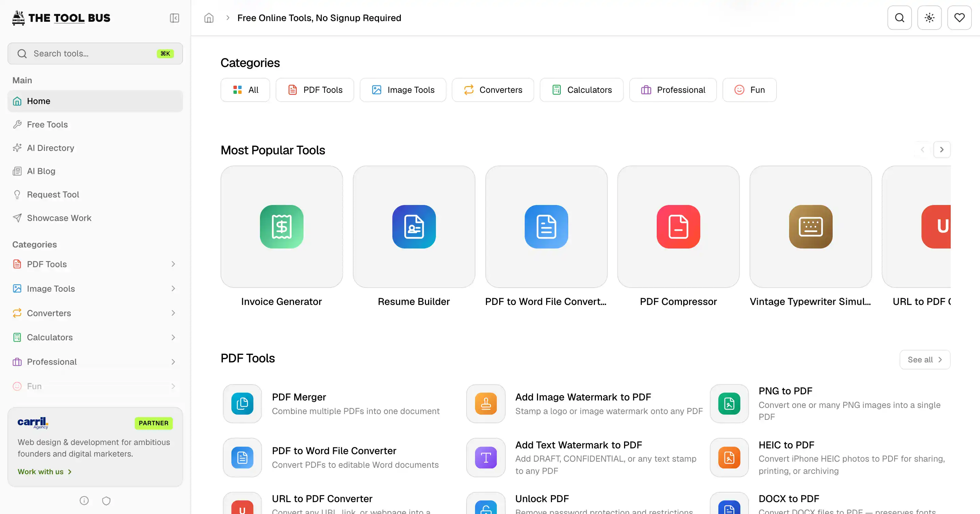Click info icon at sidebar bottom
The width and height of the screenshot is (980, 514).
coord(84,500)
